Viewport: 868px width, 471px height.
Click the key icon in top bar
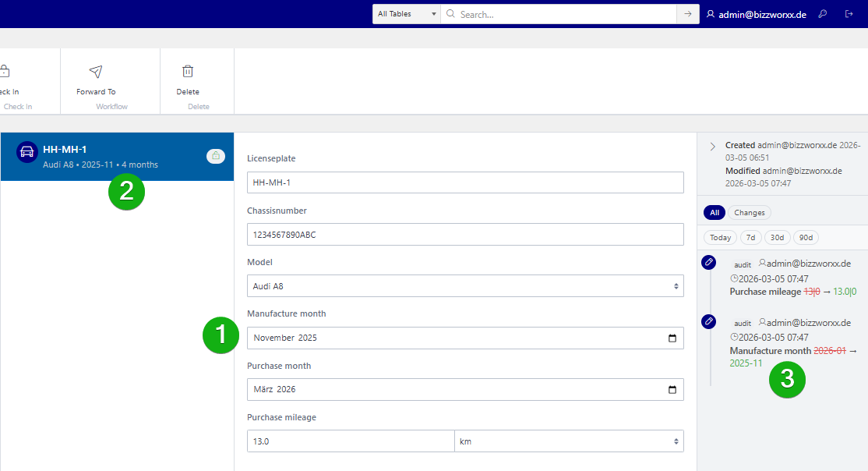pyautogui.click(x=823, y=14)
